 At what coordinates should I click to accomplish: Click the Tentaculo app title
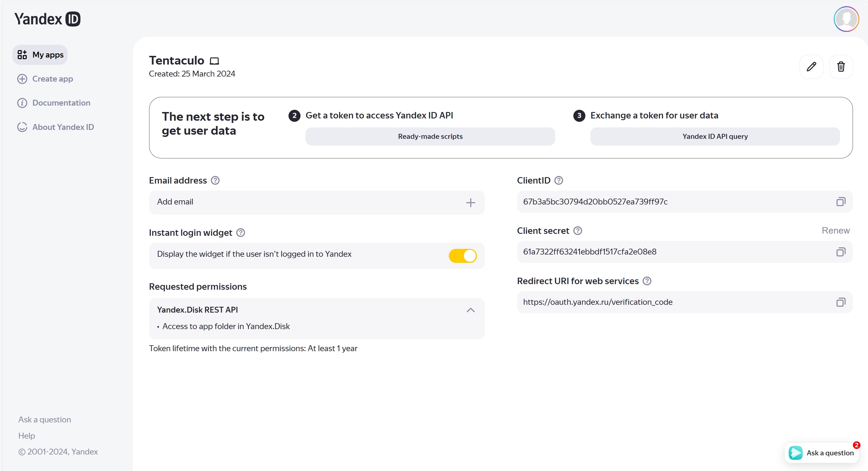point(177,61)
